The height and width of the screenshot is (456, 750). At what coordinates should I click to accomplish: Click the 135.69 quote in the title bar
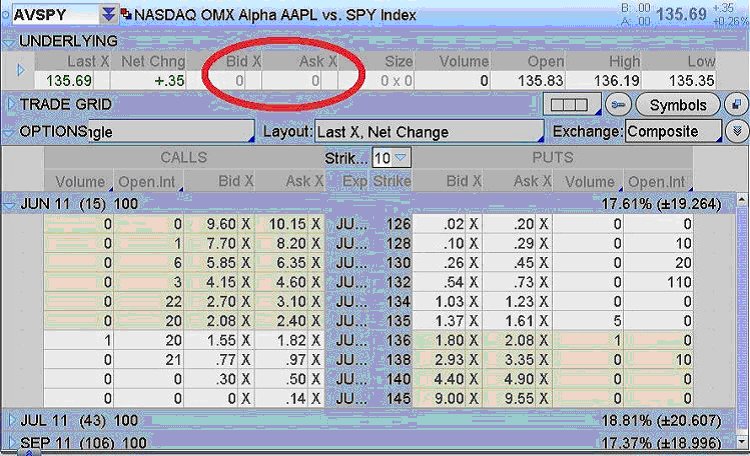pos(682,14)
